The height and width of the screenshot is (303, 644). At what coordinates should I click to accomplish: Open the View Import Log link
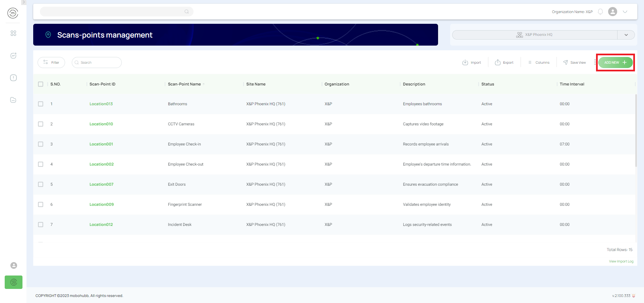[621, 261]
